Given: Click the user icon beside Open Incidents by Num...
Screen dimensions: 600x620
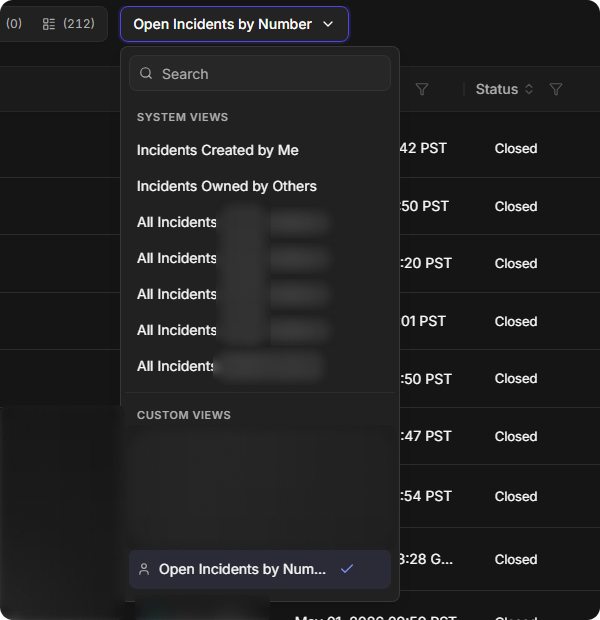Looking at the screenshot, I should [144, 569].
